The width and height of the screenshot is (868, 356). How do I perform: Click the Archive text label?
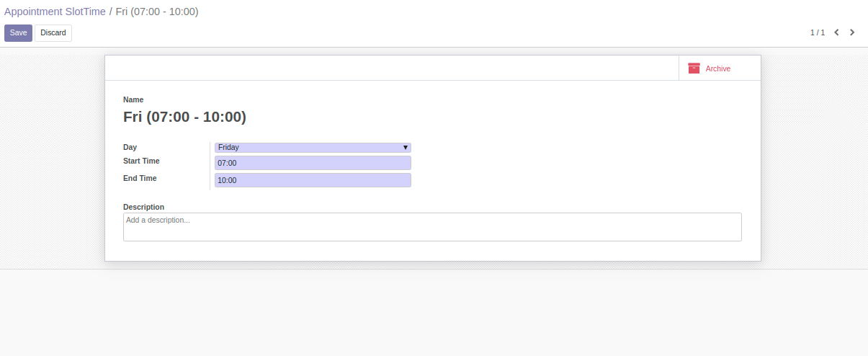click(717, 68)
